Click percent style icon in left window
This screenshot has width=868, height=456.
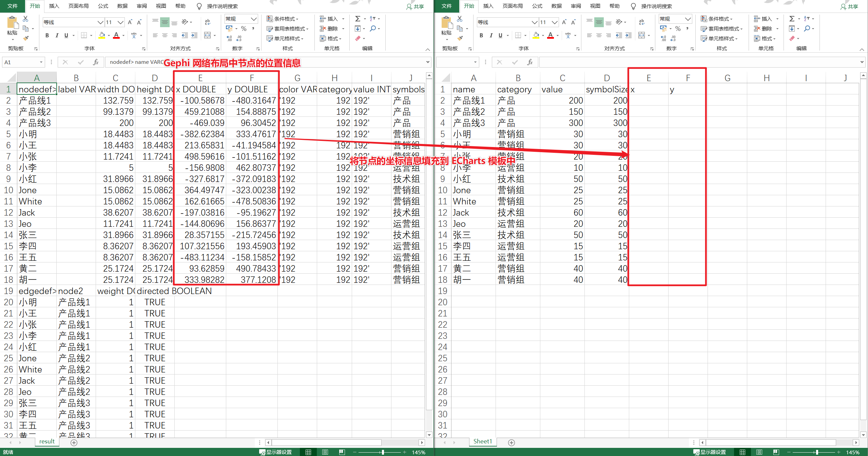[x=244, y=29]
